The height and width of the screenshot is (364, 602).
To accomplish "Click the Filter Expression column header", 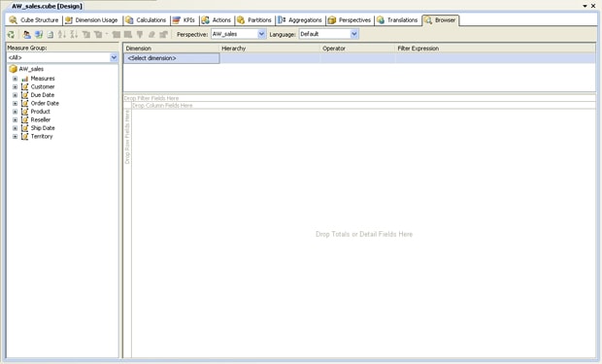I will pyautogui.click(x=495, y=49).
